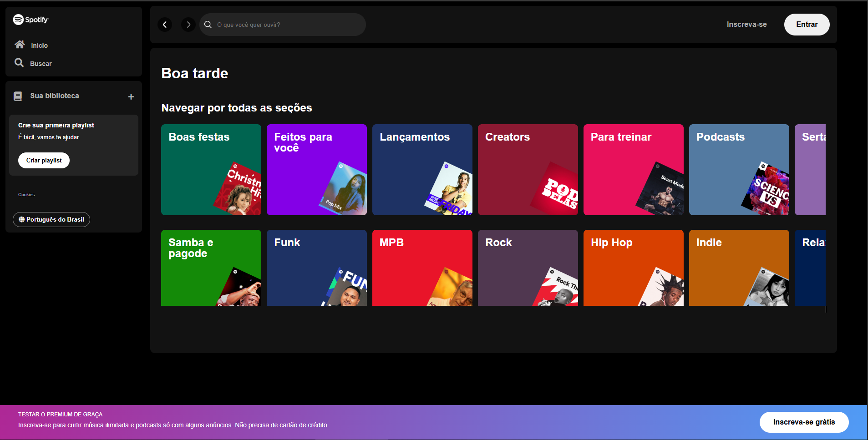Browse the Samba e pagode section

click(x=211, y=268)
